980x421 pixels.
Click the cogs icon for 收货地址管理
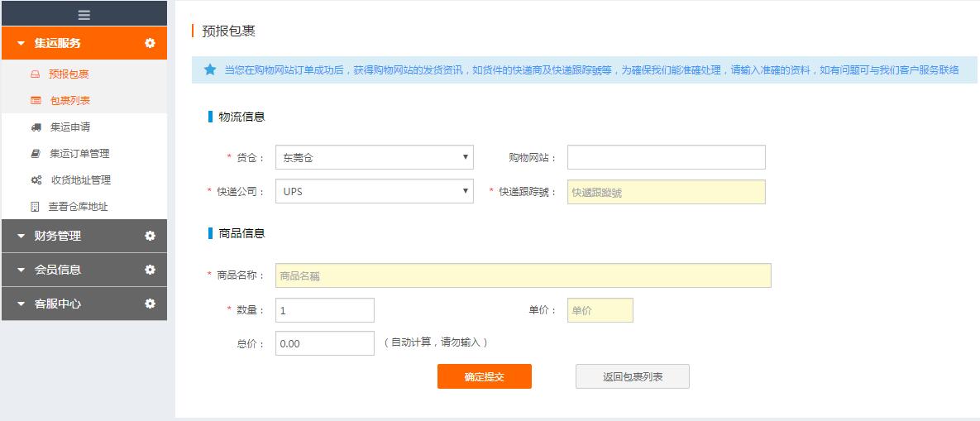[x=36, y=180]
